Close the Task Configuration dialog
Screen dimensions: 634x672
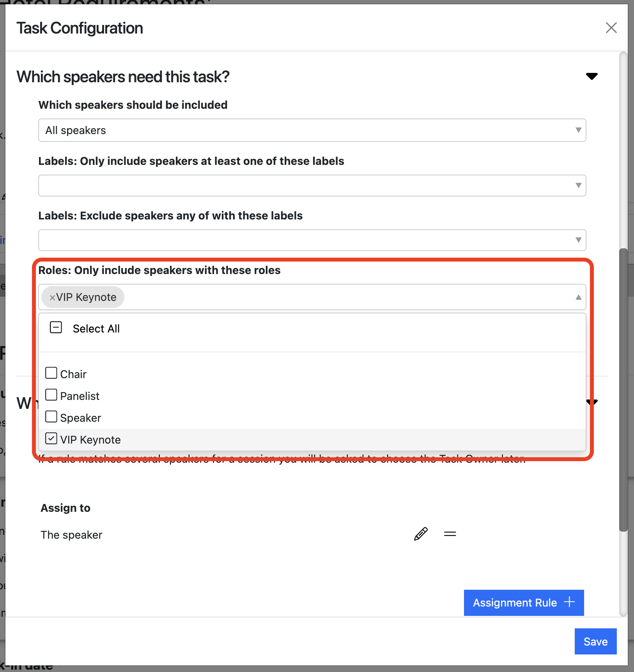[x=611, y=28]
